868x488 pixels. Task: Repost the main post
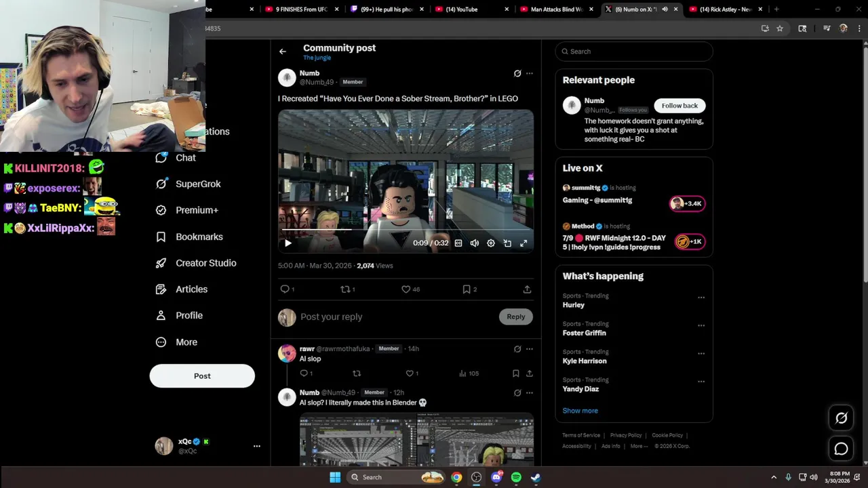point(344,289)
